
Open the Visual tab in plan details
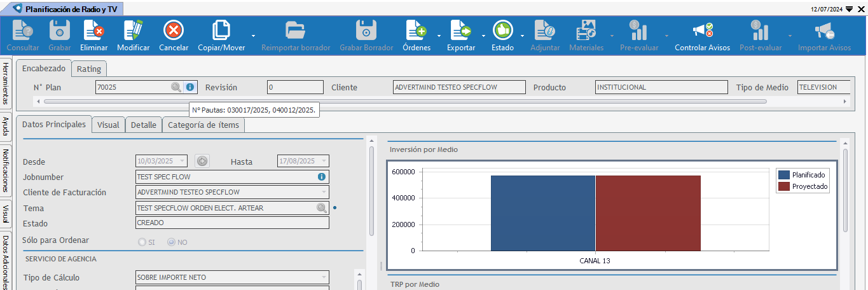pyautogui.click(x=108, y=125)
